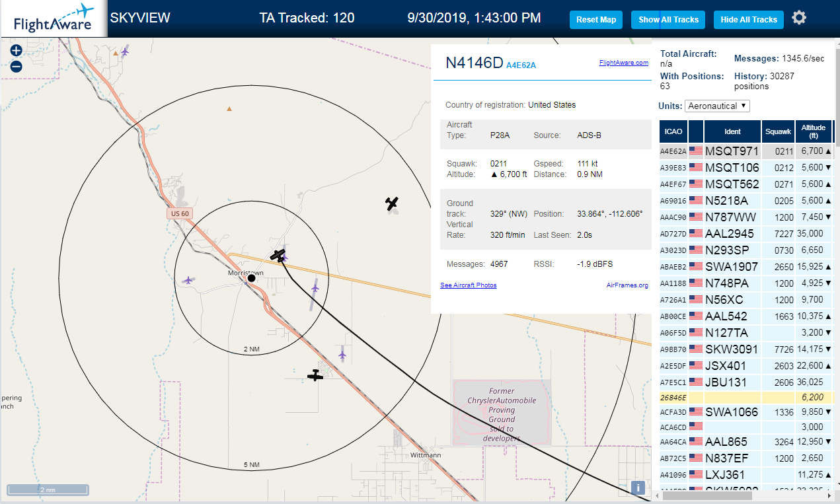840x504 pixels.
Task: Select the N787WW aircraft row
Action: [746, 217]
